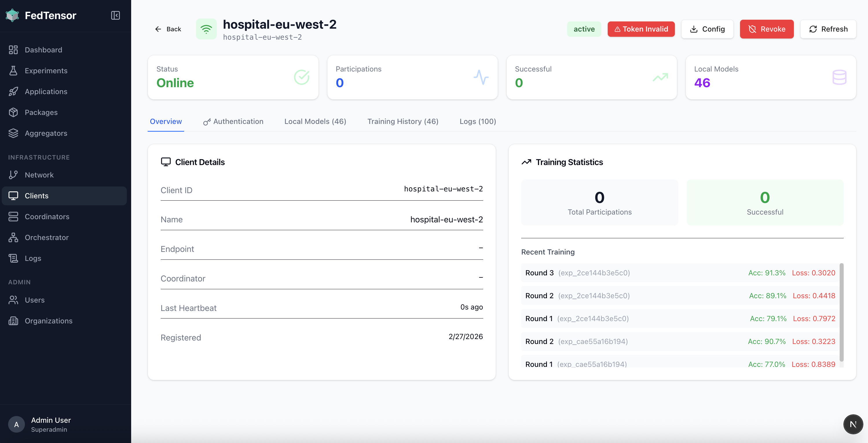868x443 pixels.
Task: Click the Token Invalid warning badge
Action: click(x=641, y=29)
